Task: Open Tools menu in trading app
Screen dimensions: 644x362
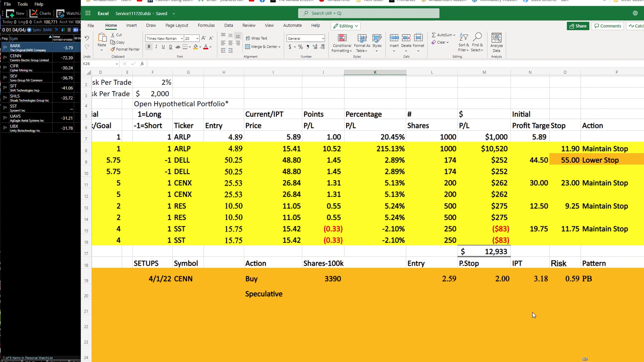Action: coord(23,4)
